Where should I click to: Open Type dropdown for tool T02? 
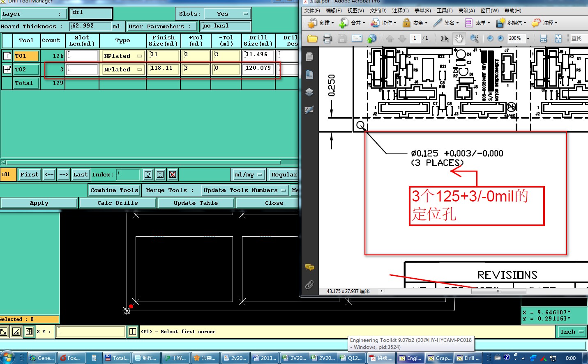pos(123,69)
